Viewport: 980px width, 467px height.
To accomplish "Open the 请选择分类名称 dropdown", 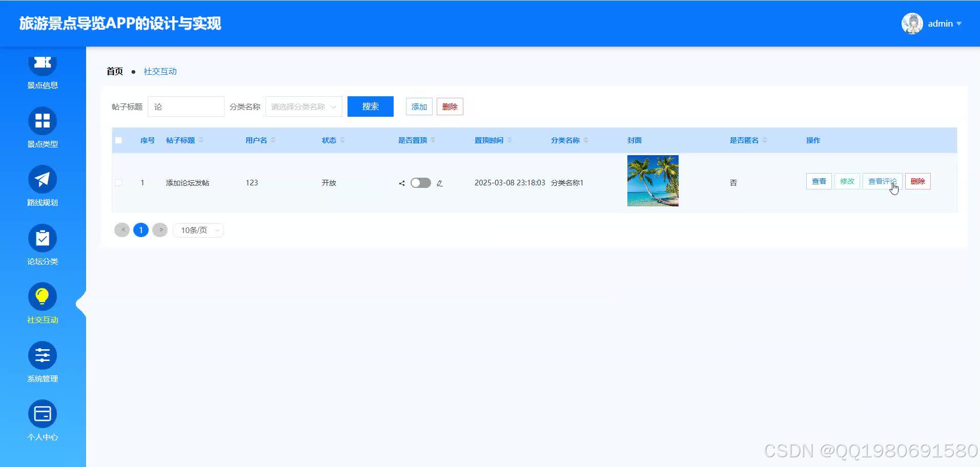I will (x=303, y=107).
